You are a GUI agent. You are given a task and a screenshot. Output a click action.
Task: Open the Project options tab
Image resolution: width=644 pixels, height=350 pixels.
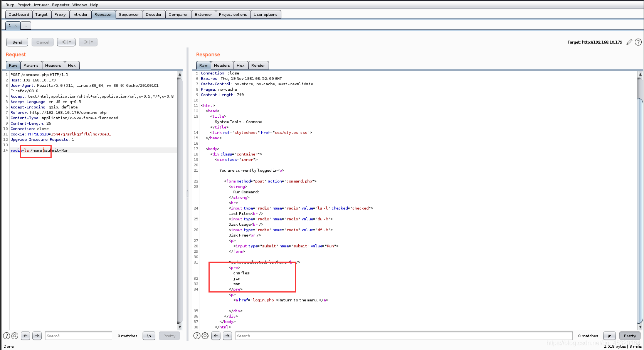coord(233,15)
